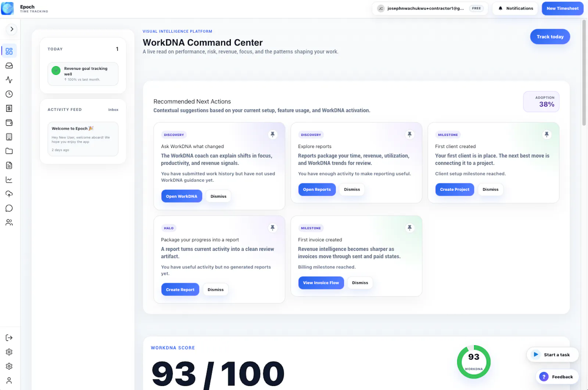Click the Adoption 38% indicator

tap(541, 102)
